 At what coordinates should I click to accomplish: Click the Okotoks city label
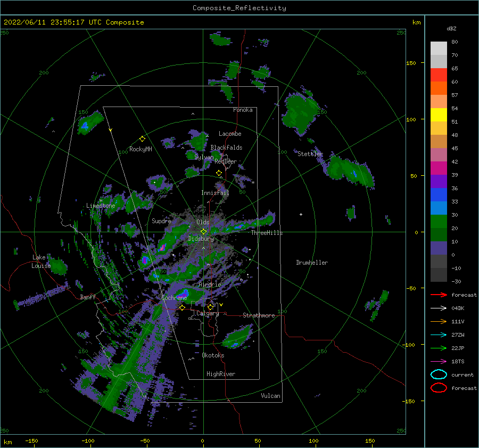point(213,355)
